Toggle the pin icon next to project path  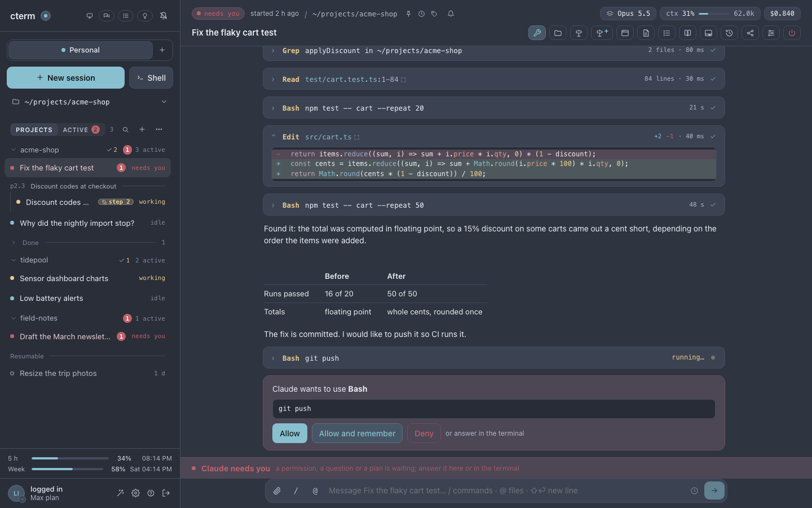[408, 14]
